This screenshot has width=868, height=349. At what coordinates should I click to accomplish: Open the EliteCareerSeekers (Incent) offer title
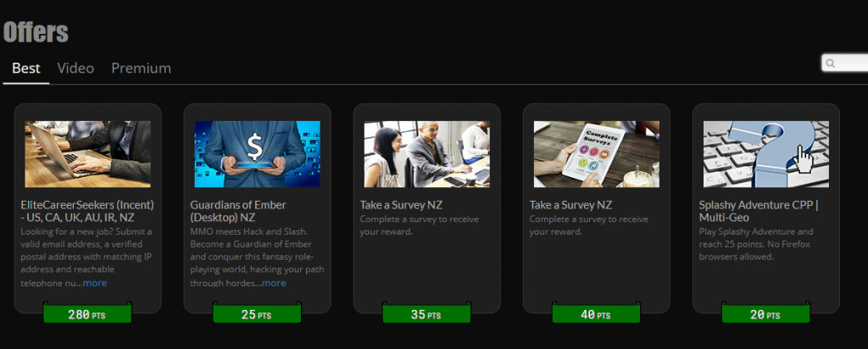[87, 211]
